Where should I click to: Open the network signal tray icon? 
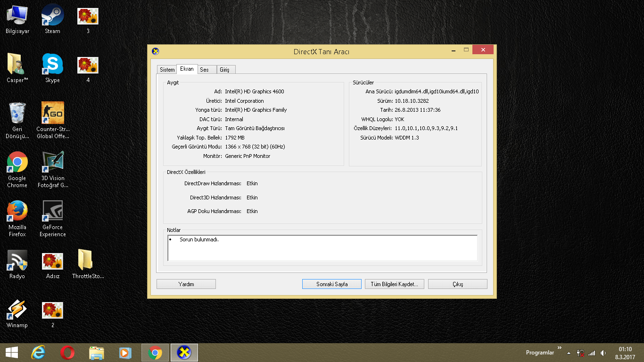[x=592, y=353]
